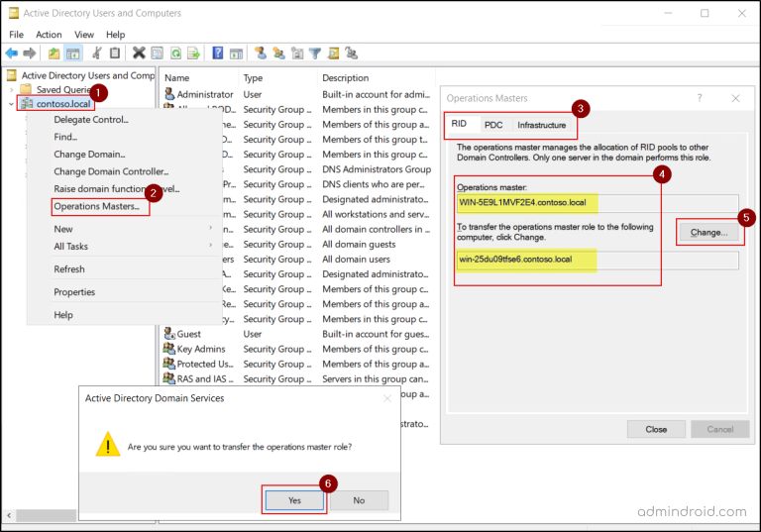This screenshot has height=532, width=761.
Task: Close the Active Directory Domain Services prompt
Action: click(x=387, y=398)
